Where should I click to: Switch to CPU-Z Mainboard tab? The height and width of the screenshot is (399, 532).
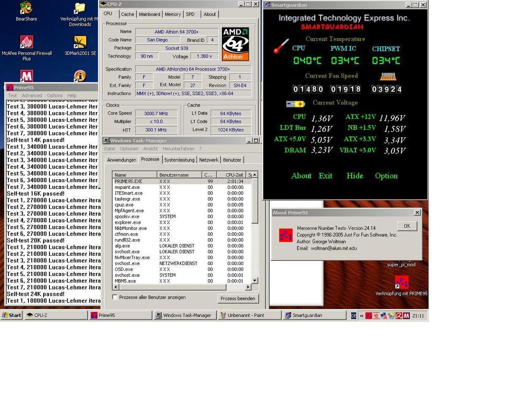pyautogui.click(x=150, y=14)
